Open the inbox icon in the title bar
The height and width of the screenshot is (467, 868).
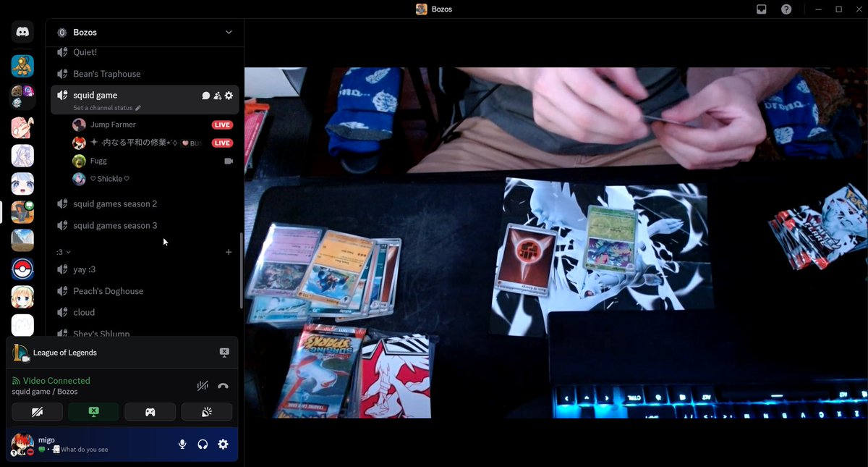tap(762, 9)
